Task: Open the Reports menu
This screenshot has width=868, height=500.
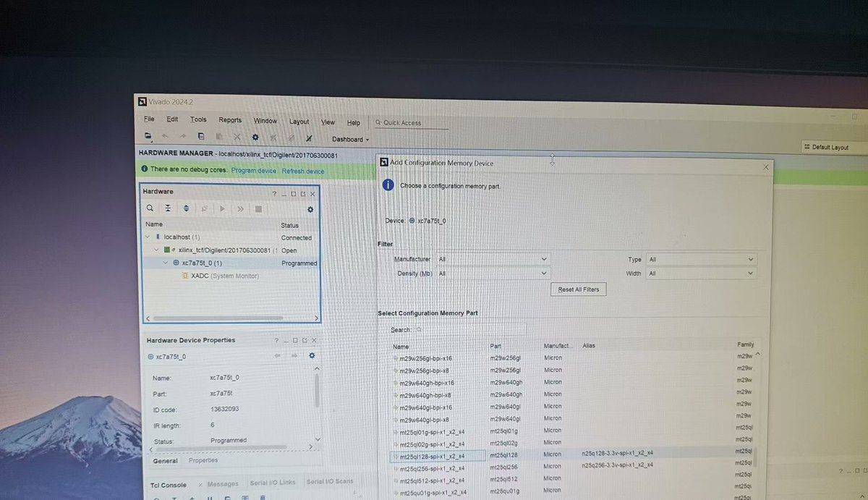Action: coord(230,120)
